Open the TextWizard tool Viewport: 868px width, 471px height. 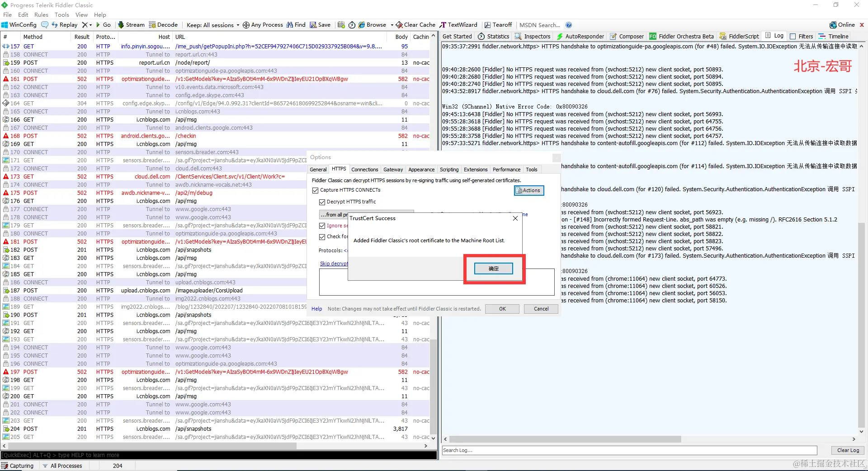click(458, 25)
